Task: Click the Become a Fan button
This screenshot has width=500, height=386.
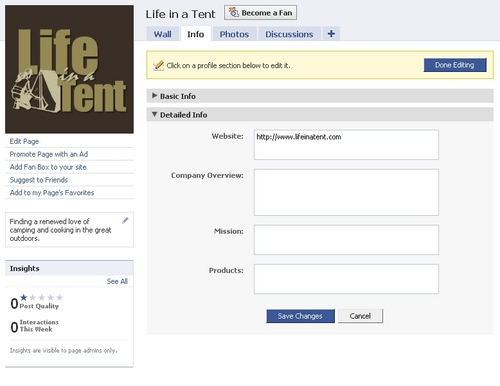Action: [x=260, y=13]
